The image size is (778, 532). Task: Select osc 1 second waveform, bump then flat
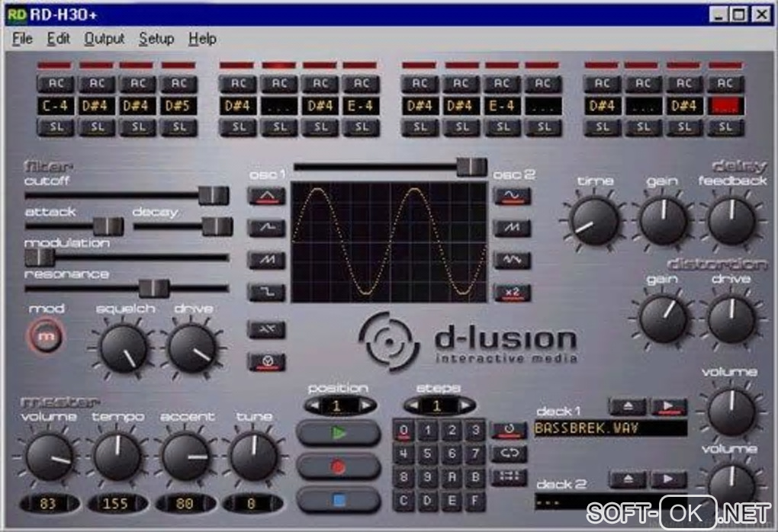coord(266,228)
